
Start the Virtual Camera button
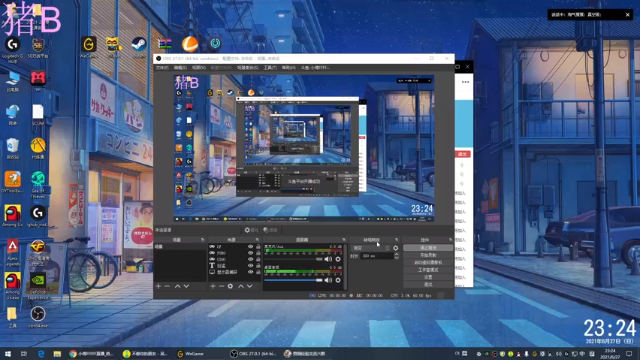(x=428, y=262)
